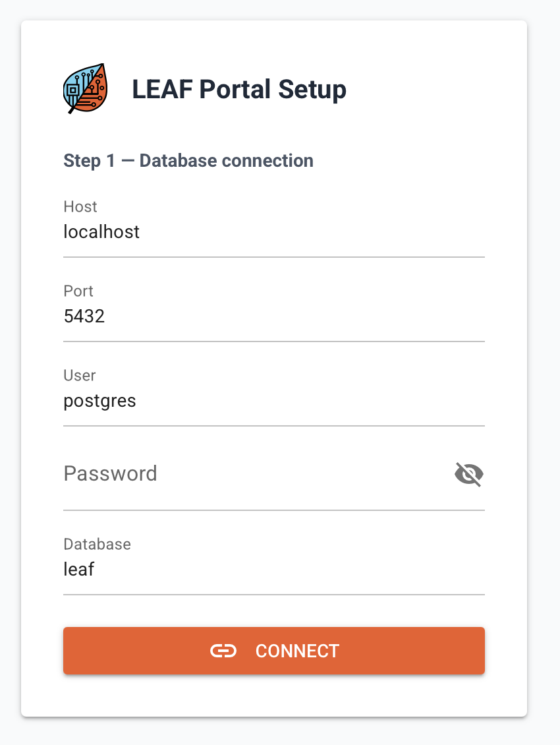This screenshot has height=745, width=560.
Task: Click the "User" field label
Action: 80,376
